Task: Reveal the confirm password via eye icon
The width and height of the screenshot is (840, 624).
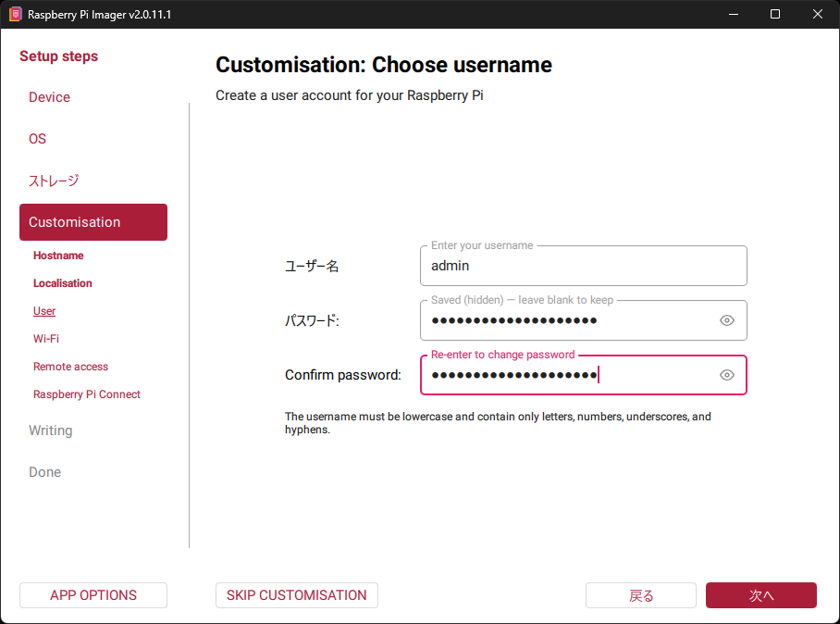Action: pyautogui.click(x=726, y=375)
